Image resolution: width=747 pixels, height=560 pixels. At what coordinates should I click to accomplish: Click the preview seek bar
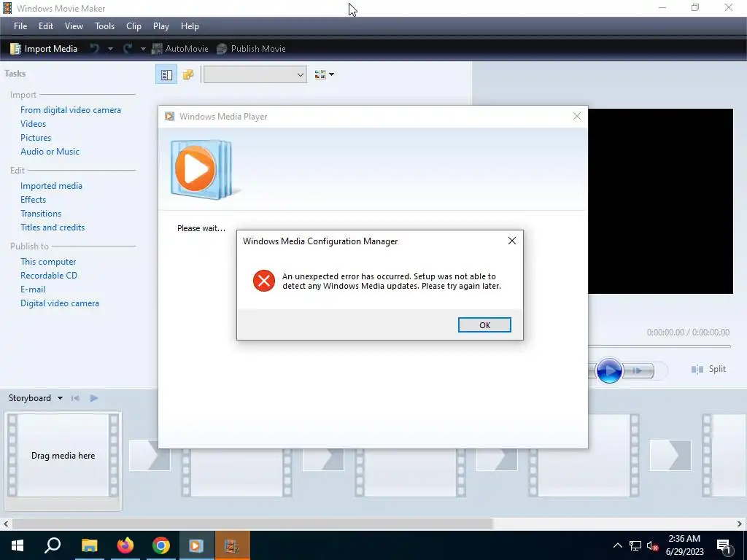pyautogui.click(x=659, y=346)
